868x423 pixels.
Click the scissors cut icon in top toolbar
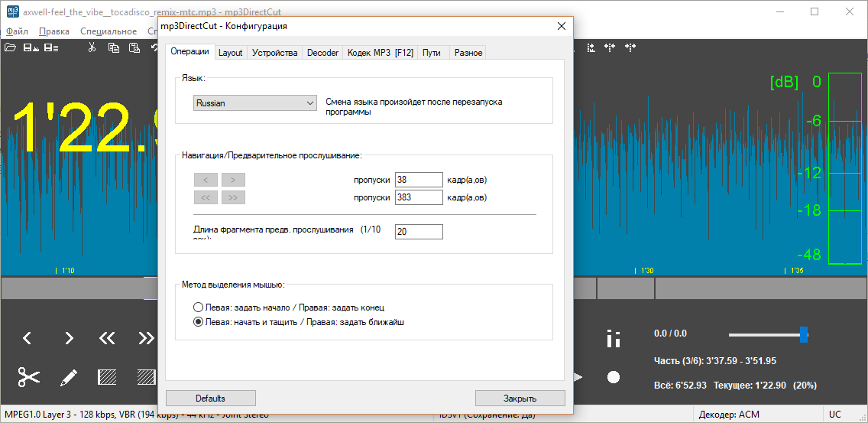(92, 47)
